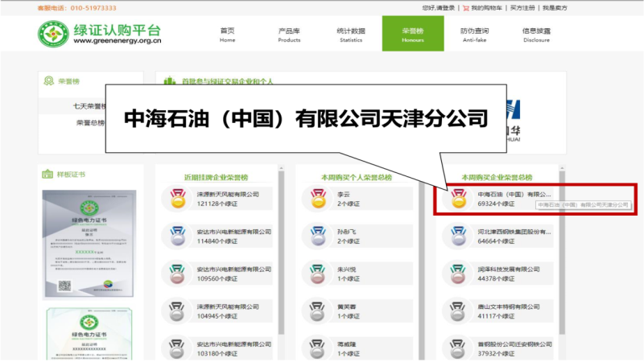Click 买方注册 link
The image size is (644, 362).
pyautogui.click(x=522, y=8)
